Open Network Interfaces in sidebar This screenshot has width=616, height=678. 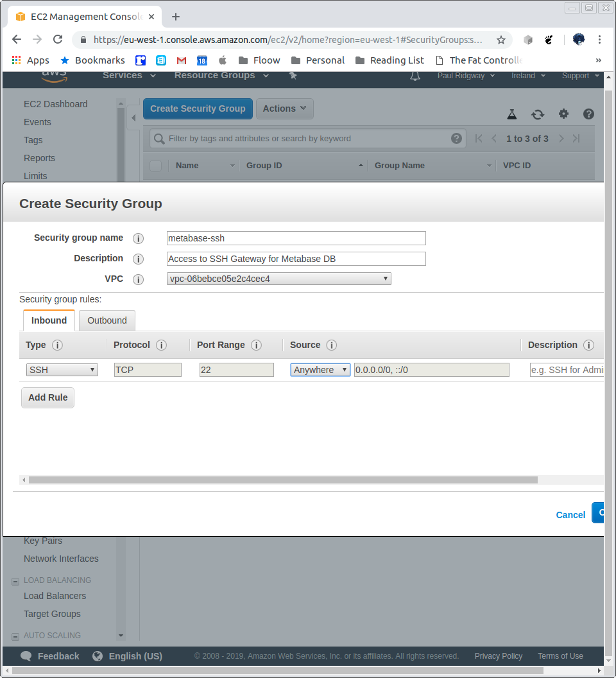[61, 559]
